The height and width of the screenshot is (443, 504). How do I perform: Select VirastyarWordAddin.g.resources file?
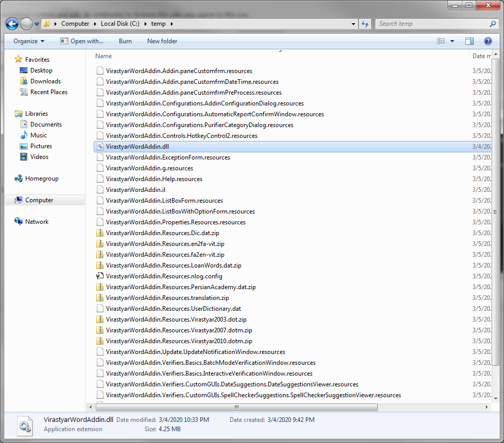pos(149,168)
